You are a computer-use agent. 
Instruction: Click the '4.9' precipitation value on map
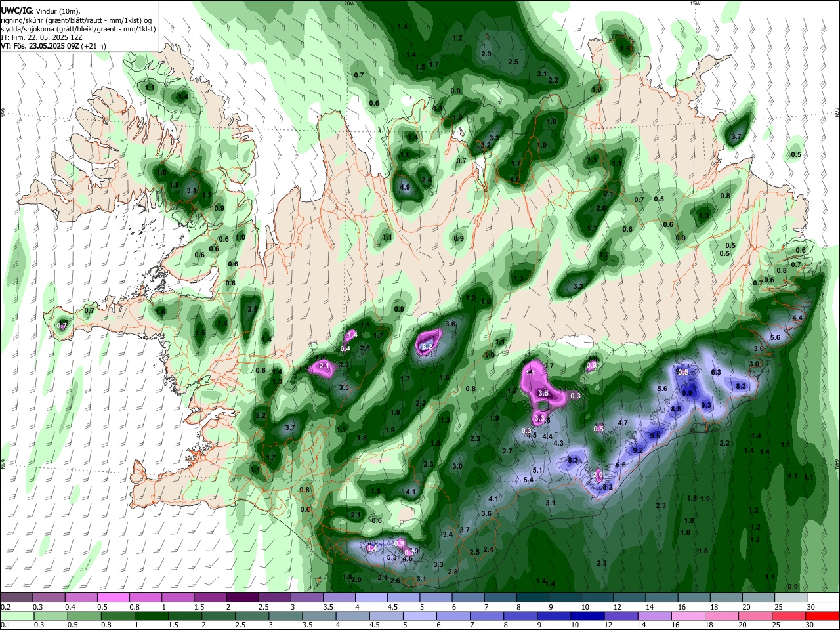[405, 188]
